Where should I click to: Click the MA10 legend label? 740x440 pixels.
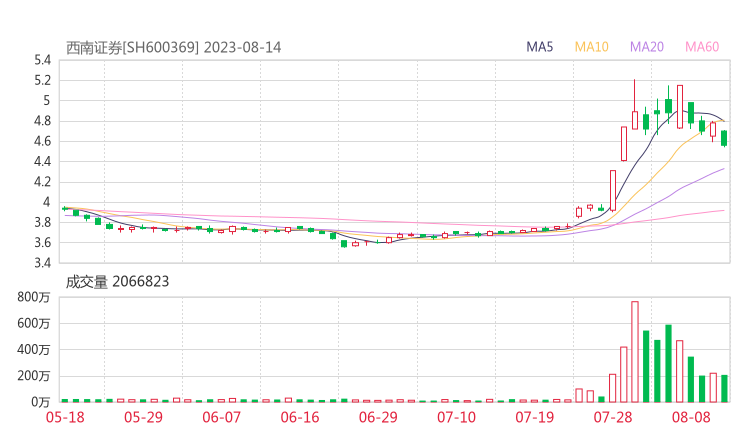point(591,47)
